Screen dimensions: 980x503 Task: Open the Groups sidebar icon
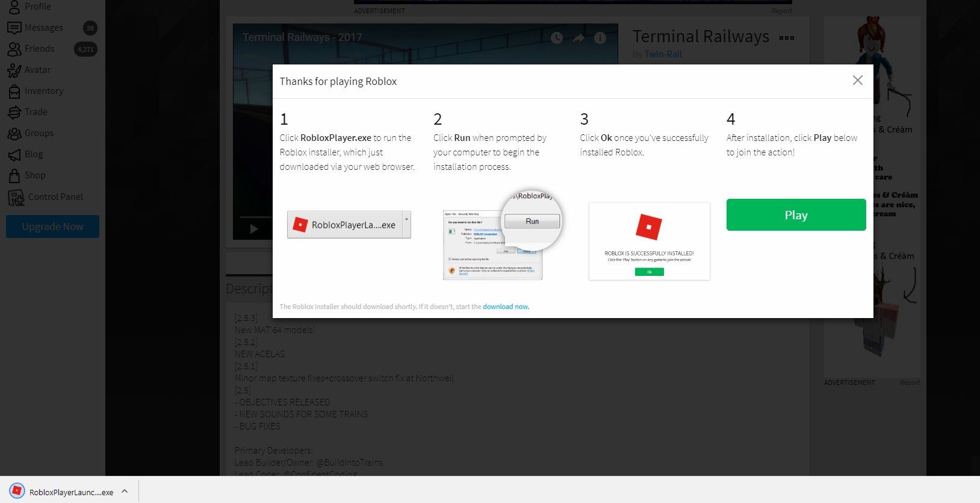pos(14,133)
